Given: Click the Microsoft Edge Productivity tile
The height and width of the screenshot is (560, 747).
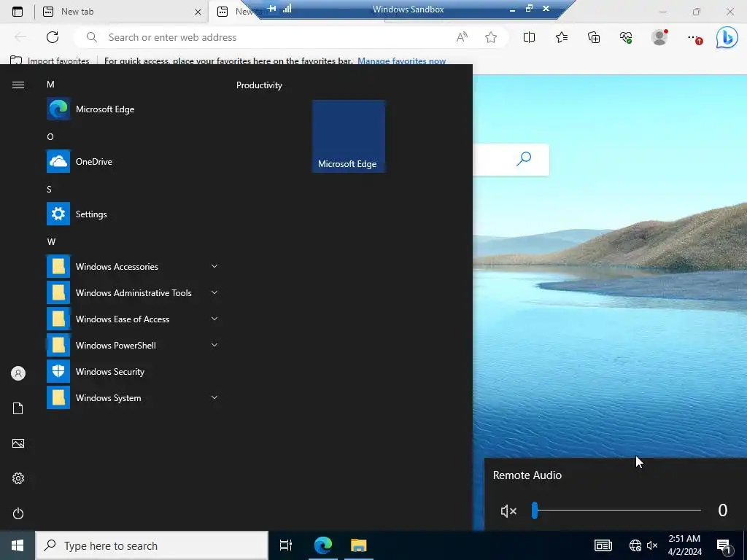Looking at the screenshot, I should (348, 136).
